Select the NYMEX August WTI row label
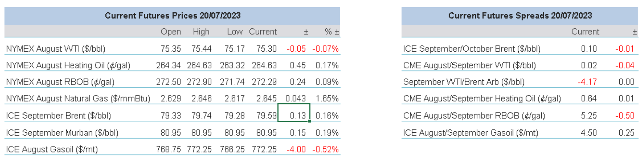This screenshot has height=160, width=644. (56, 49)
